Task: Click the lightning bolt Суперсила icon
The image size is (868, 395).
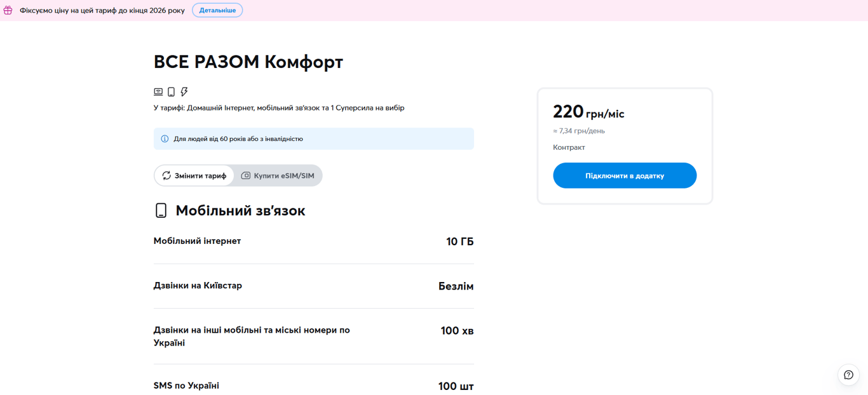Action: click(x=184, y=92)
